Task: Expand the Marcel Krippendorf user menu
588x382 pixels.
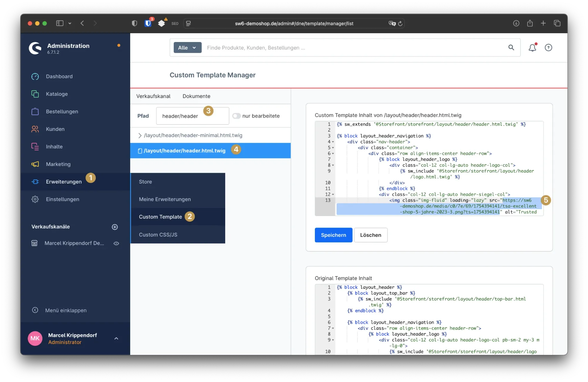Action: tap(116, 339)
